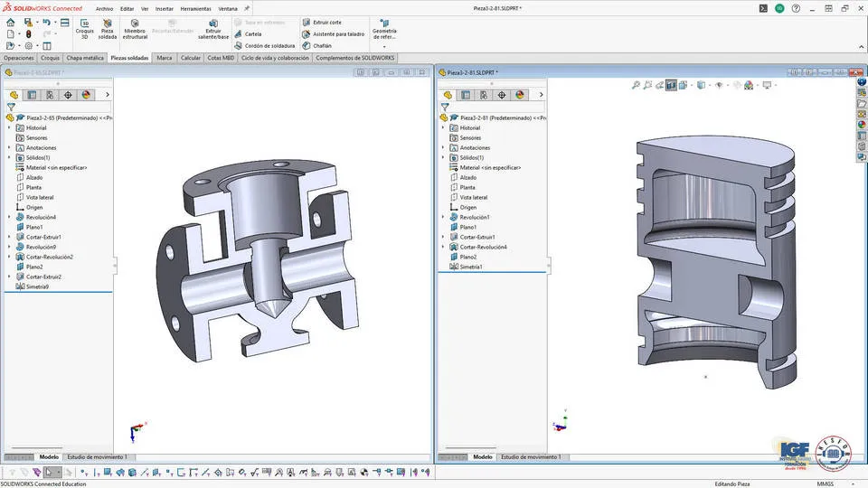Click Material sin especificar in right tree
The height and width of the screenshot is (488, 868).
tap(486, 168)
